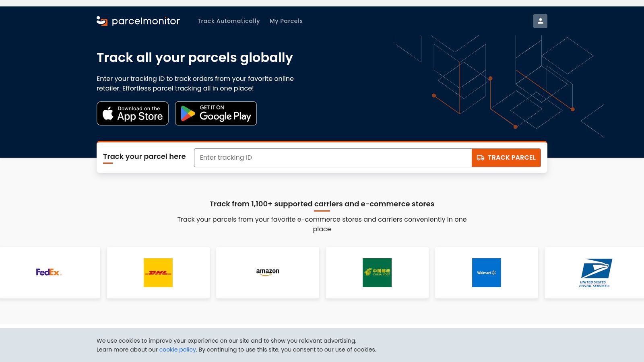Select the Amazon carrier logo
This screenshot has height=362, width=644.
[x=268, y=272]
